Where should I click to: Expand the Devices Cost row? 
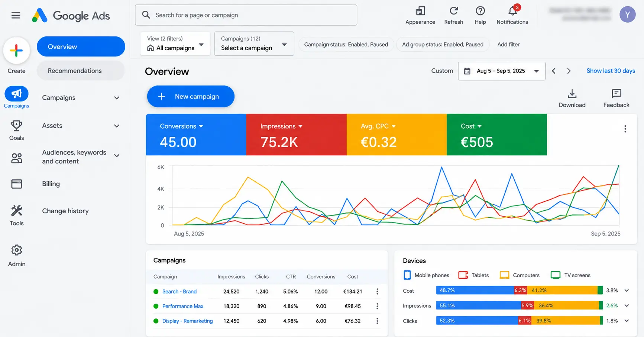pyautogui.click(x=627, y=291)
